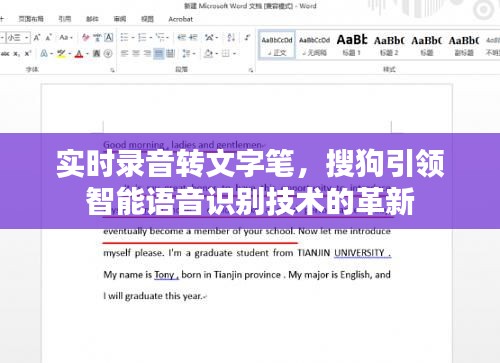Toggle the Character Shading button
The width and height of the screenshot is (500, 363).
(96, 53)
